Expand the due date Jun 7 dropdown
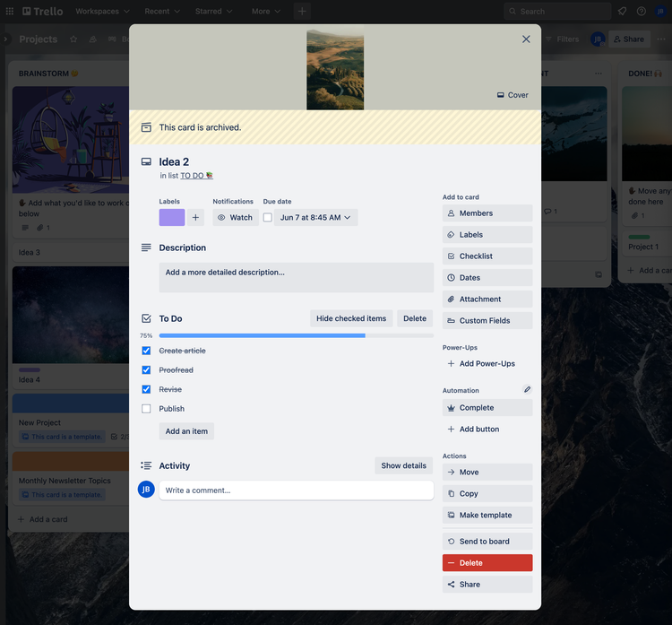The width and height of the screenshot is (672, 625). (x=316, y=218)
